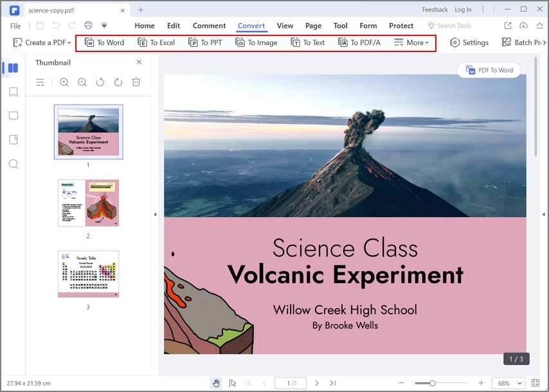Open the Comment panel in the sidebar
The width and height of the screenshot is (549, 392).
coord(11,115)
